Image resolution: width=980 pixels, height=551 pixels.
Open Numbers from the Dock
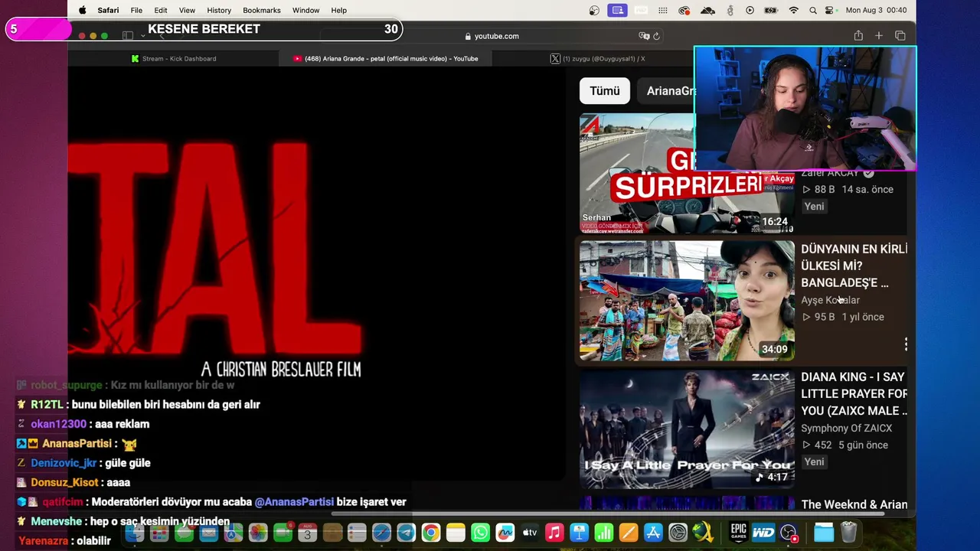pyautogui.click(x=603, y=533)
